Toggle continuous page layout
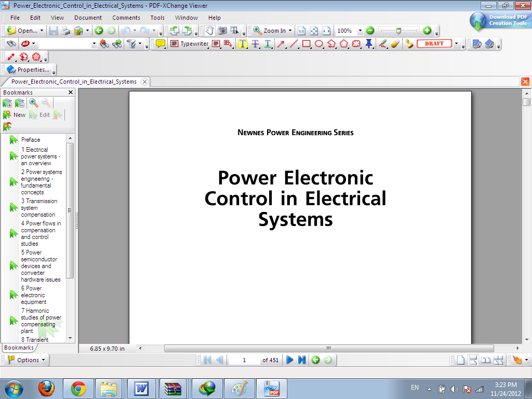 pos(474,360)
